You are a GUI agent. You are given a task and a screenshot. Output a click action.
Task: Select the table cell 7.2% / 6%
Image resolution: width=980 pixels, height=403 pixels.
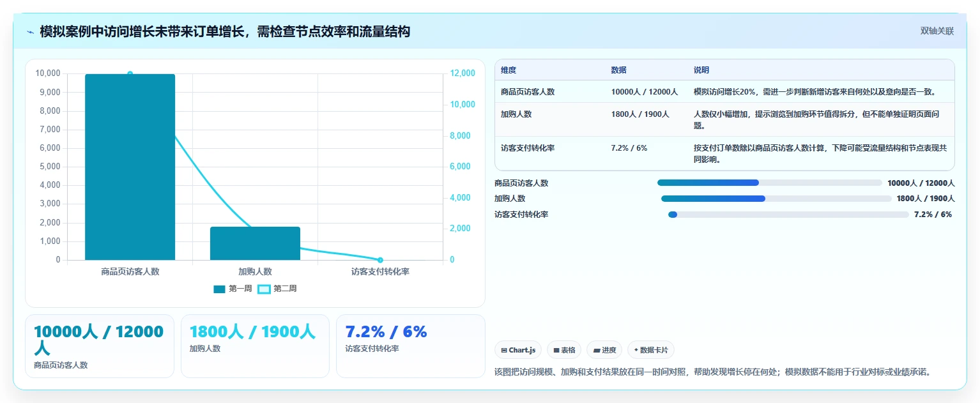[x=629, y=148]
